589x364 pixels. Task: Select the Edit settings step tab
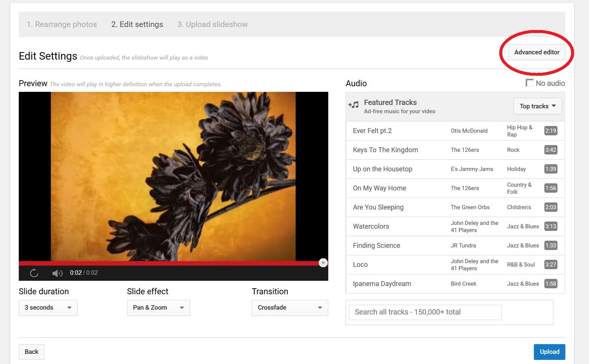tap(137, 24)
